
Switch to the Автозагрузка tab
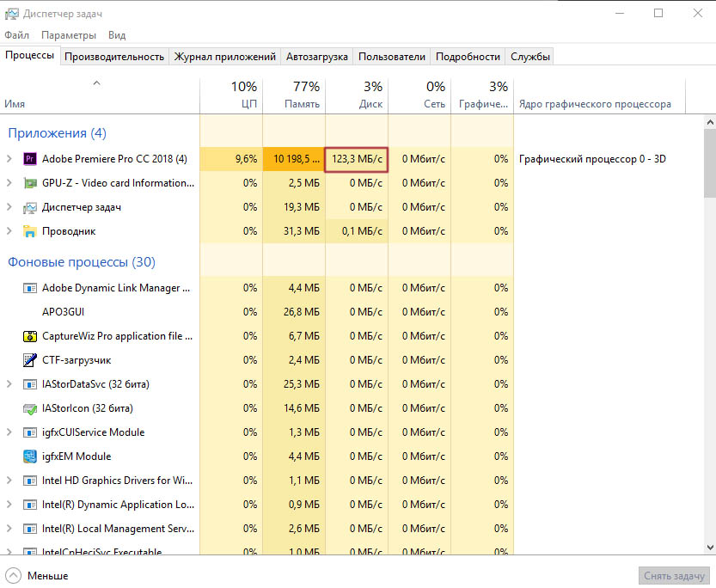[317, 57]
